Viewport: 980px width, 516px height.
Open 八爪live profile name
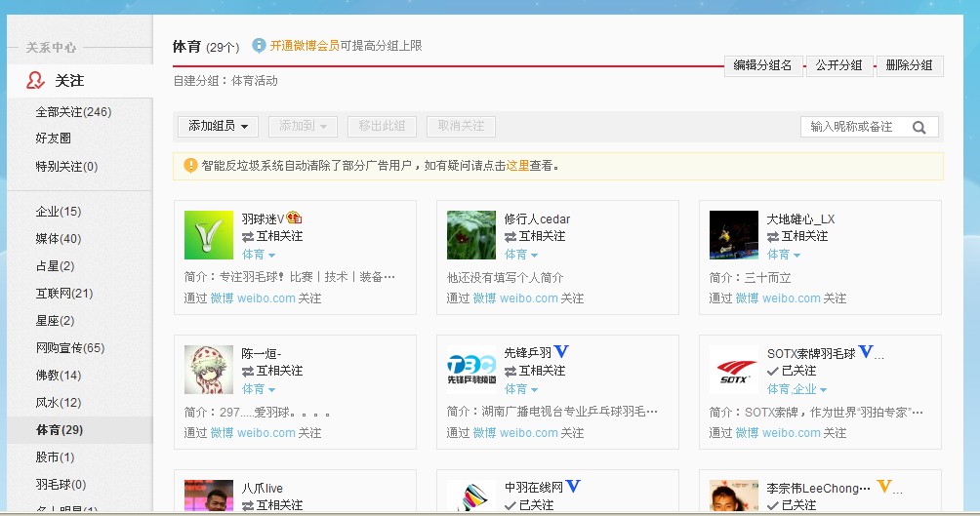[262, 488]
